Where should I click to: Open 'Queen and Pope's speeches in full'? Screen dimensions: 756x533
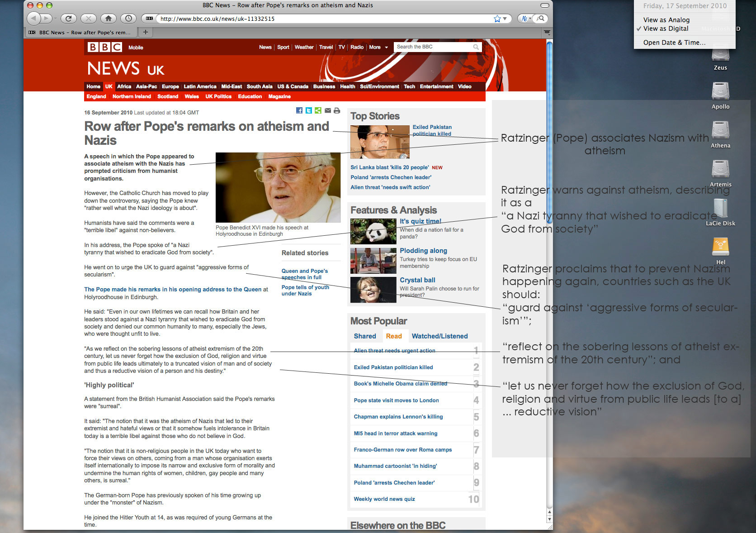click(305, 274)
